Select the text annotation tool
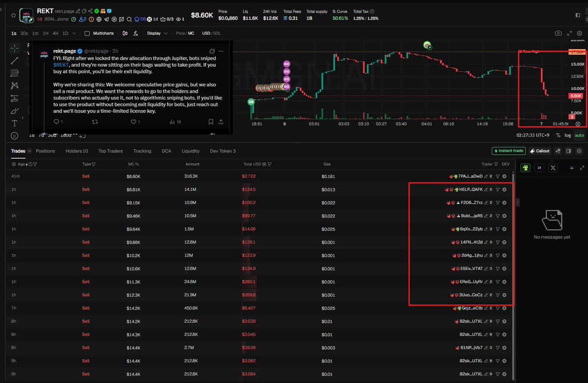Viewport: 588px width, 383px height. 14,123
